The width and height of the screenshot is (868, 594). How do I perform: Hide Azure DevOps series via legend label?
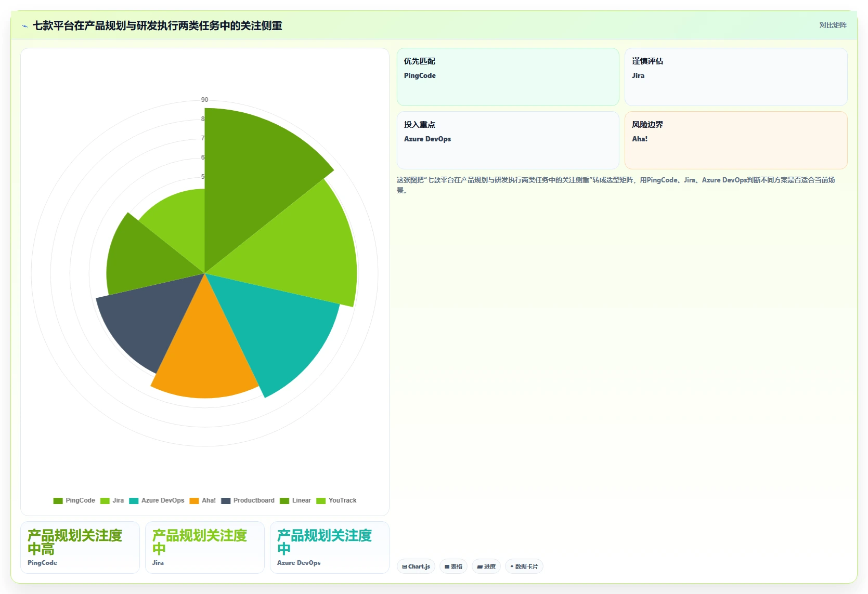click(163, 500)
